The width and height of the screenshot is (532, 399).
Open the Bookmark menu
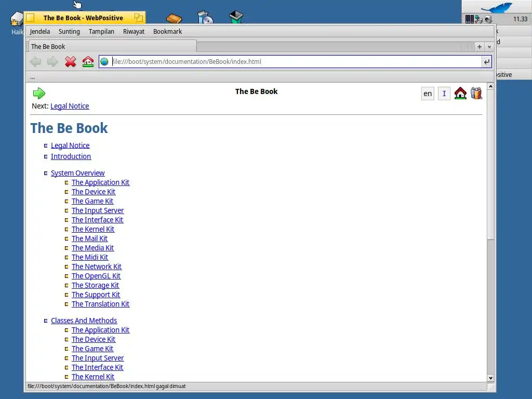pos(168,32)
